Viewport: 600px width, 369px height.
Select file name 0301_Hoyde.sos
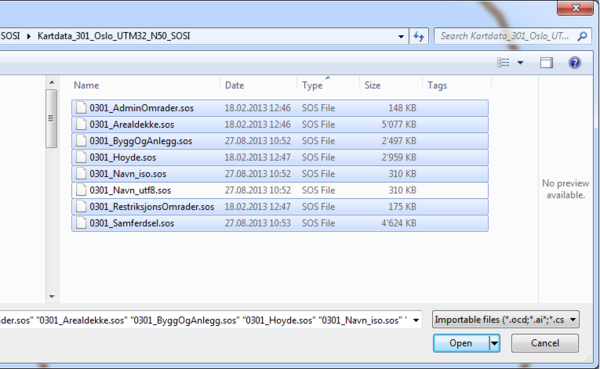pyautogui.click(x=123, y=157)
